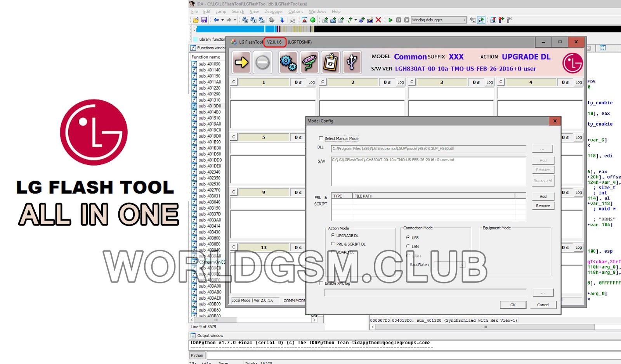This screenshot has height=364, width=621.
Task: Click the red warning triangle toolbar icon
Action: [305, 20]
